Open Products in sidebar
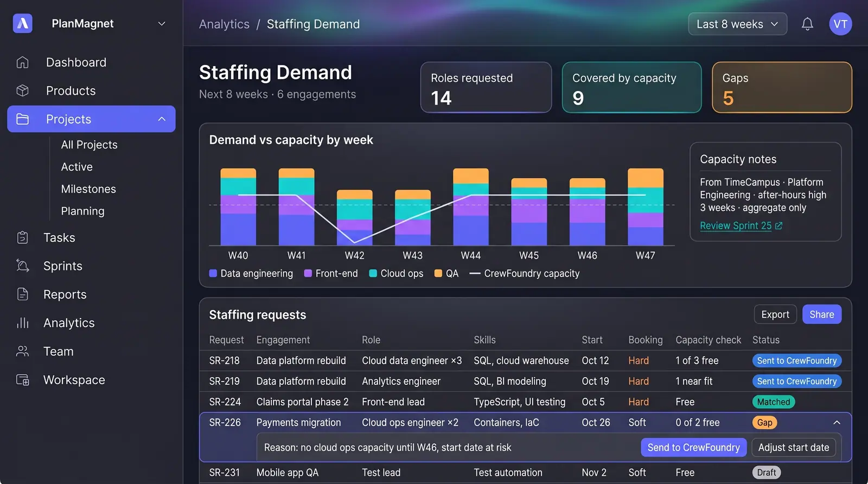 71,91
